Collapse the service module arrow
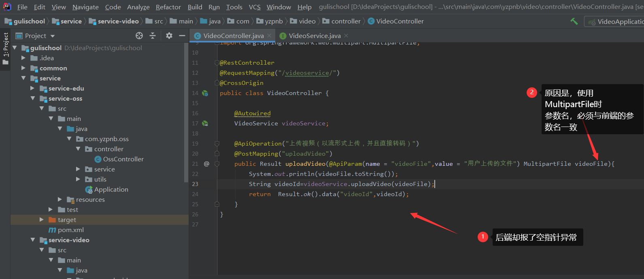Screen dimensions: 644x279 point(23,78)
